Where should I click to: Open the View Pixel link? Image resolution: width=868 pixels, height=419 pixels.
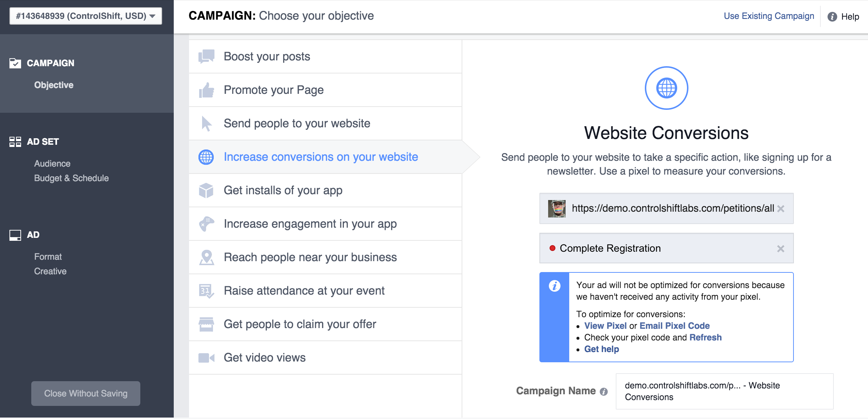[605, 326]
